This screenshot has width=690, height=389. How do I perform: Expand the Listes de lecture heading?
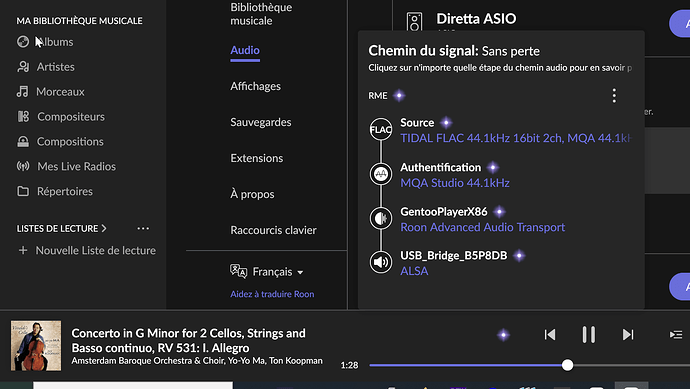pyautogui.click(x=62, y=228)
